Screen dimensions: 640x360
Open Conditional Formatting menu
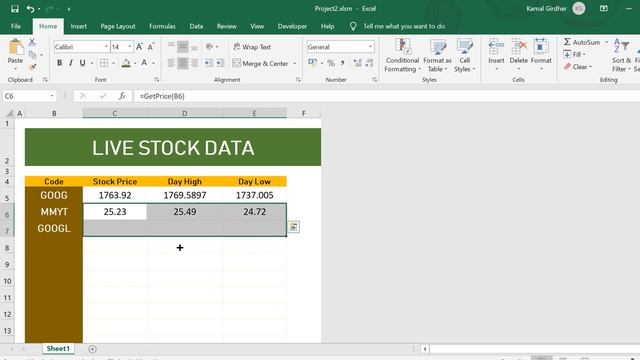[402, 56]
